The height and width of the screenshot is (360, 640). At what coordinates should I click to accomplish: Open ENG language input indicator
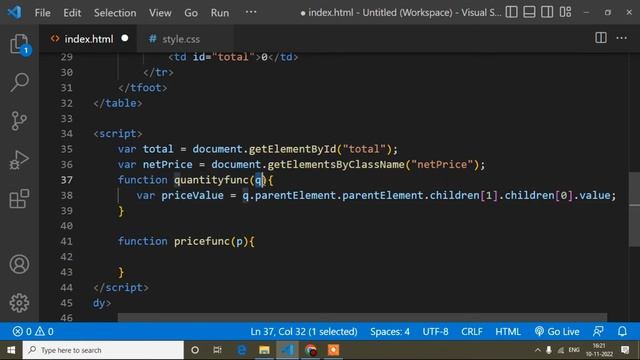[x=574, y=350]
